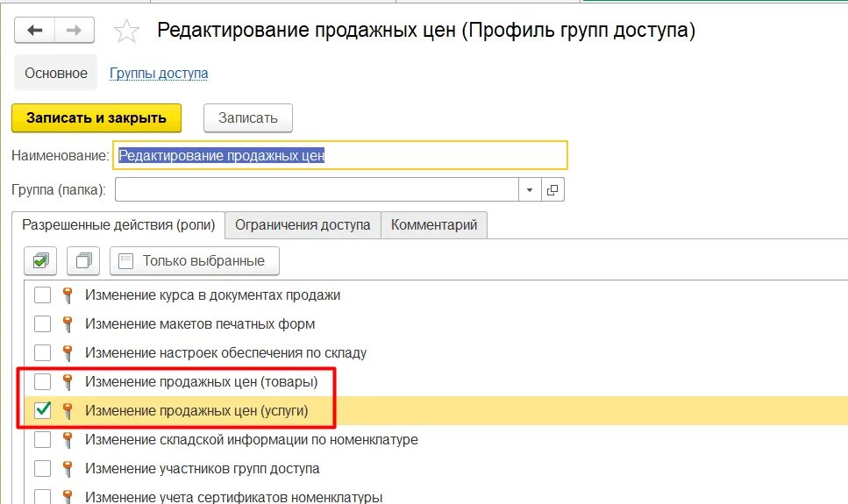Enable Изменение курса в документах продажи checkbox
The height and width of the screenshot is (504, 848).
point(42,295)
